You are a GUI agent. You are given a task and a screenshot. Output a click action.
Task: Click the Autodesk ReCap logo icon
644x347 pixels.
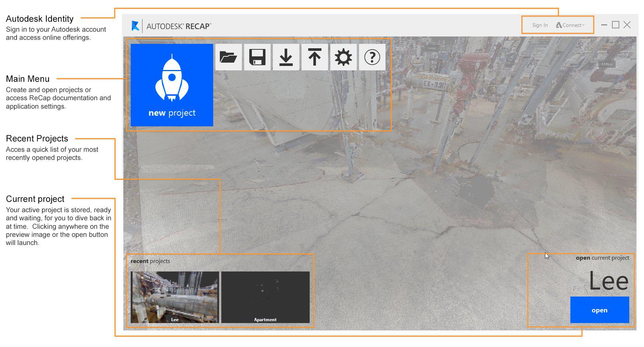point(136,26)
